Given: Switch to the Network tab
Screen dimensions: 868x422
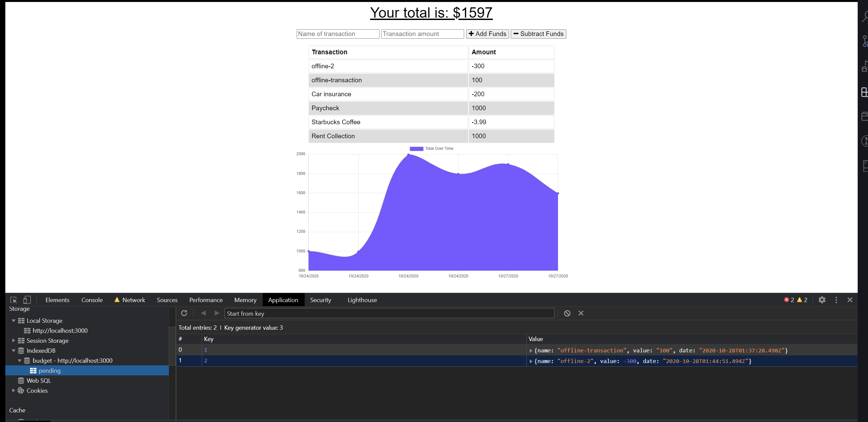Looking at the screenshot, I should point(134,300).
